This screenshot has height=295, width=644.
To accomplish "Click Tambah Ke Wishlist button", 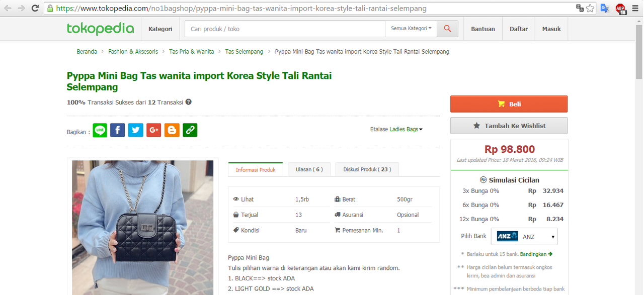I will click(x=509, y=126).
